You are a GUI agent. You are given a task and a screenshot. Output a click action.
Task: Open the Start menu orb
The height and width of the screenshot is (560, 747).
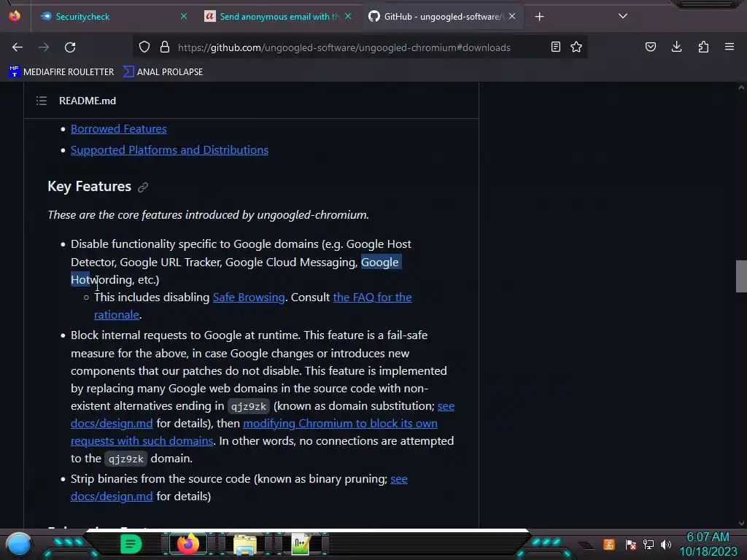19,544
